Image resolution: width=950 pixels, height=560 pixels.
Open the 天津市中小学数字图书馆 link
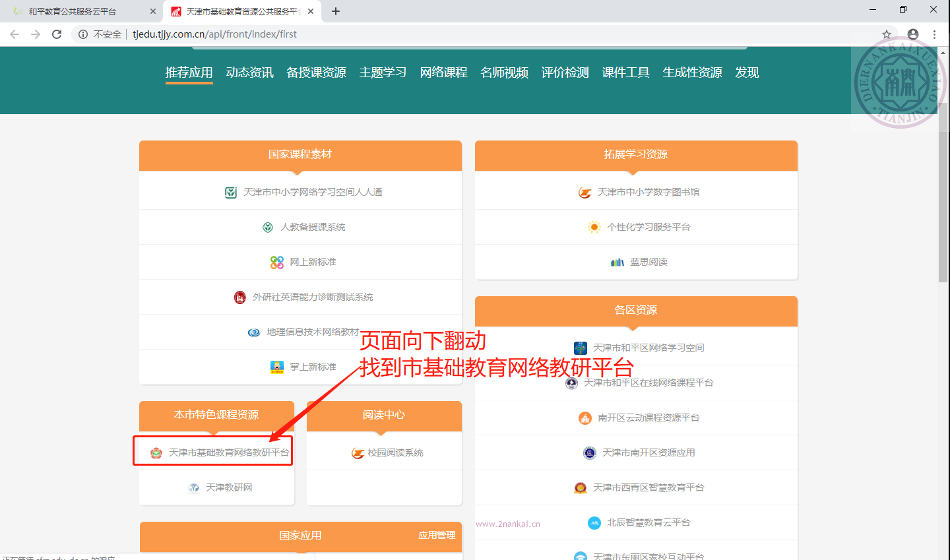649,192
